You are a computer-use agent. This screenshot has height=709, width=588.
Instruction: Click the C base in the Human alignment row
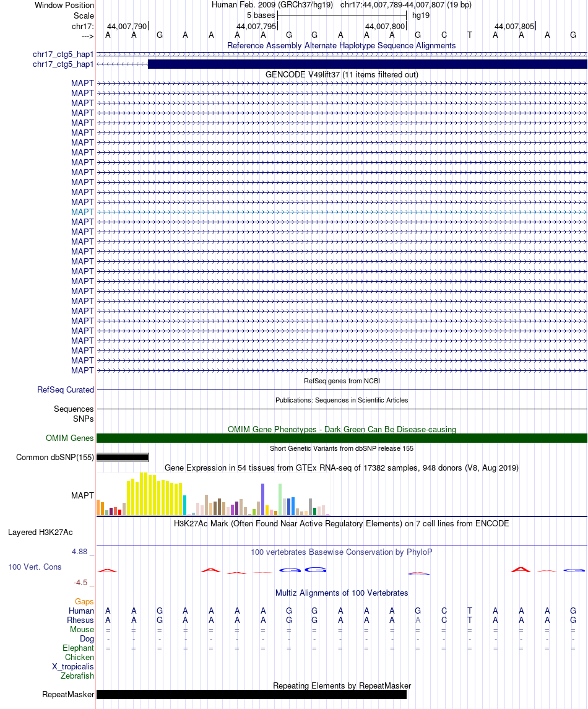pos(444,611)
